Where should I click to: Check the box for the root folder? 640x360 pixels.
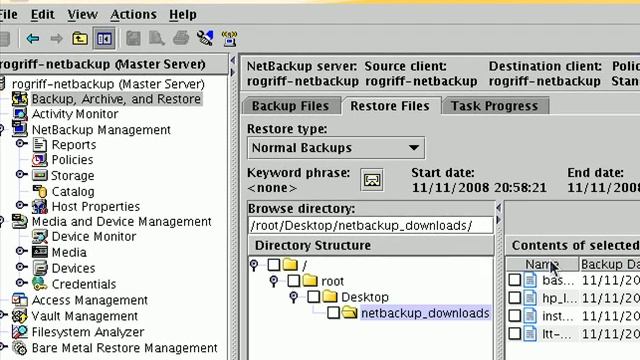pyautogui.click(x=293, y=281)
